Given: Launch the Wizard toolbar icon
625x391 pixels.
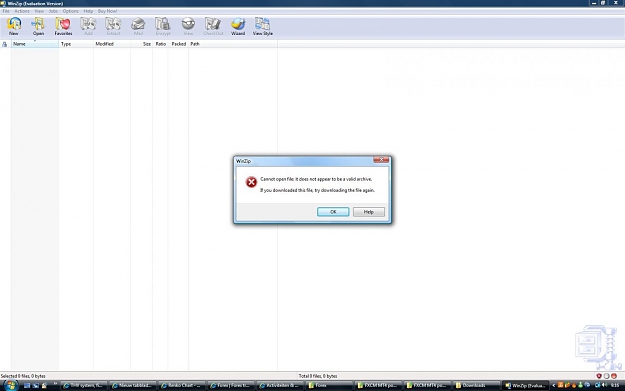Looking at the screenshot, I should pyautogui.click(x=238, y=27).
